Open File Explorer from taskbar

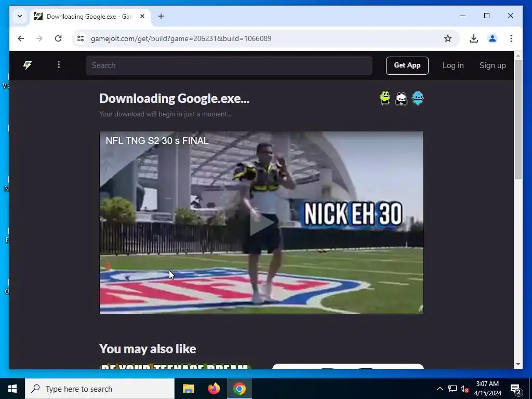coord(188,389)
